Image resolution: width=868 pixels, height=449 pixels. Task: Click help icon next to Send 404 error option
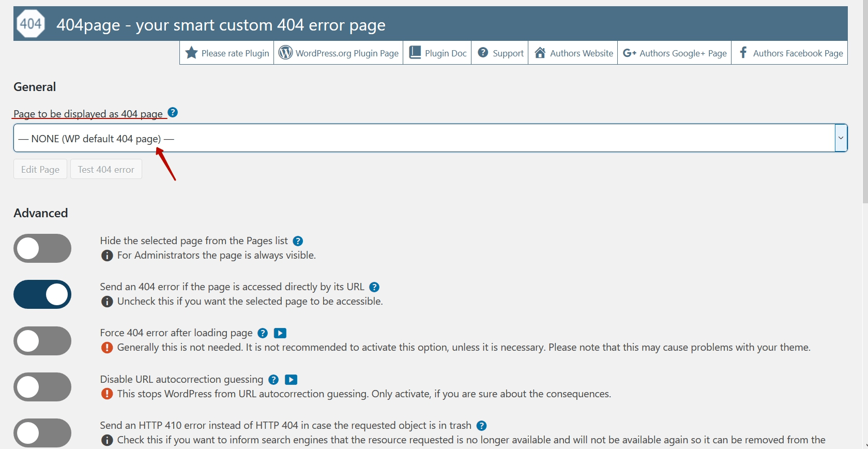click(x=374, y=287)
